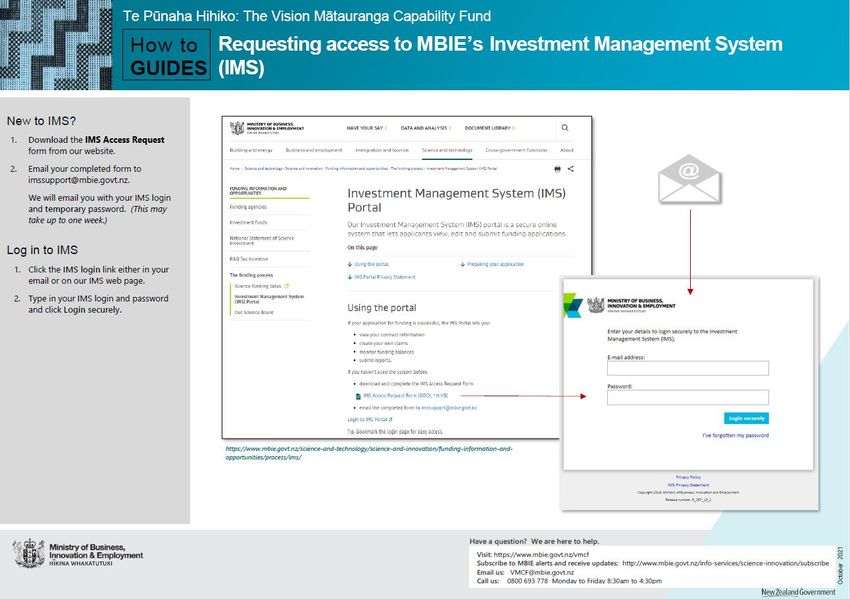Click the woven pattern image in the banner
The height and width of the screenshot is (599, 850).
pos(56,45)
